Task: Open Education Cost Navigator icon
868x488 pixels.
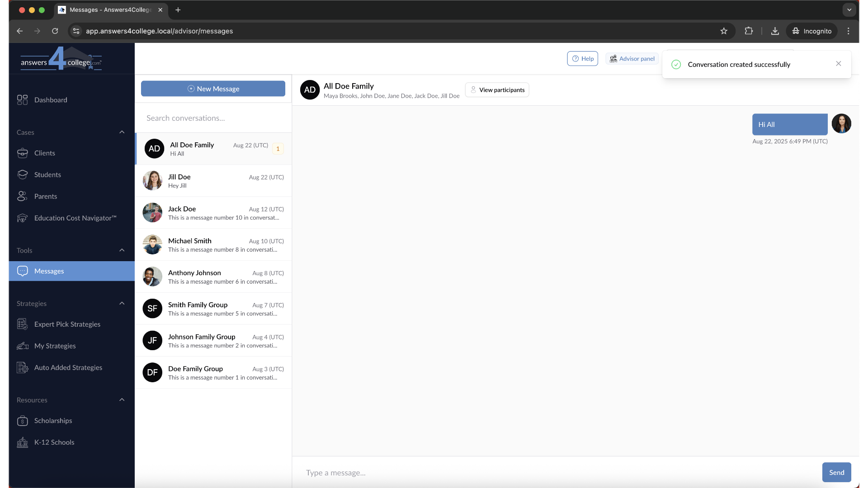Action: 22,218
